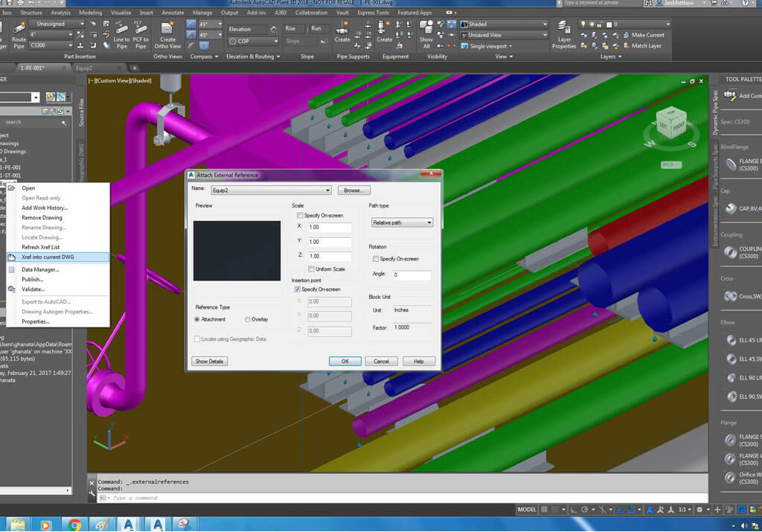Image resolution: width=762 pixels, height=532 pixels.
Task: Click the command line wrench icon
Action: coord(92,493)
